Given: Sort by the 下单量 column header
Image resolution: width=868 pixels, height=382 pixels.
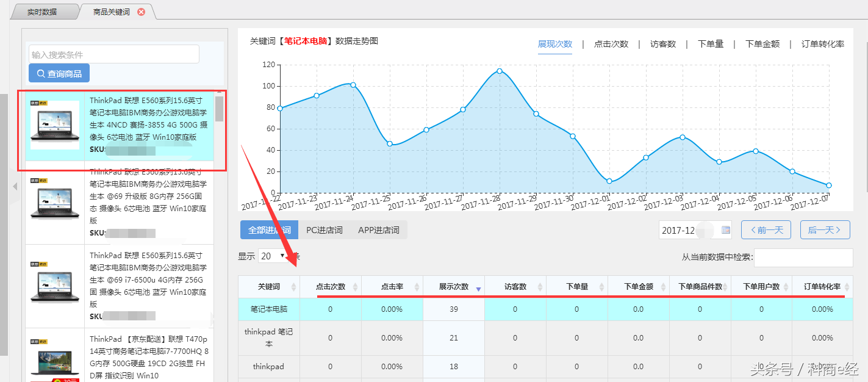Looking at the screenshot, I should 577,286.
